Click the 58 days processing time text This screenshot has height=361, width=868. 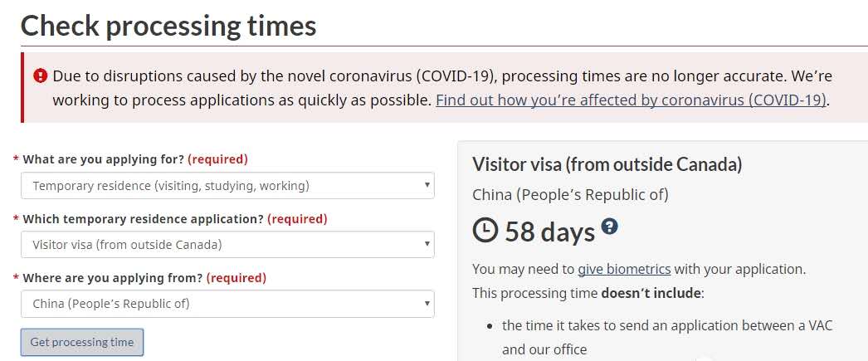click(x=549, y=232)
